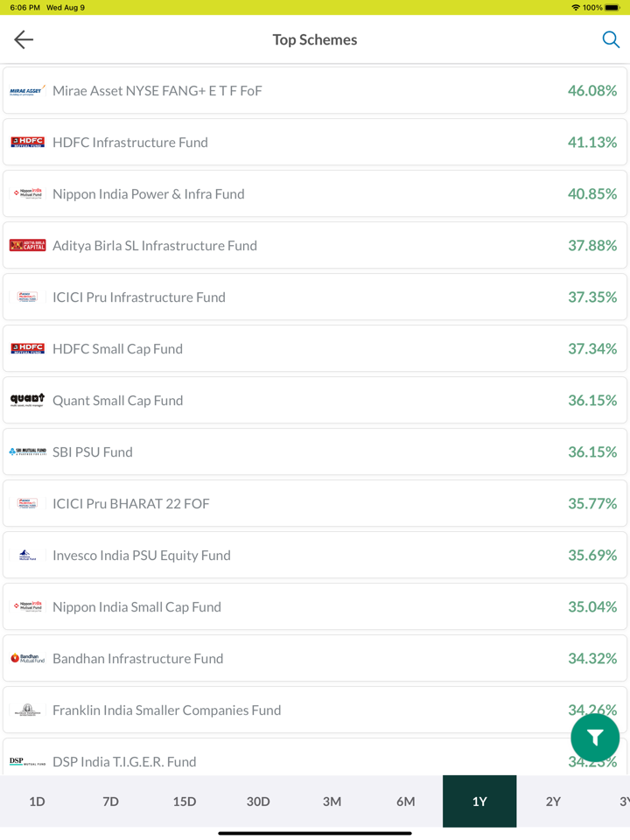This screenshot has width=630, height=840.
Task: Open ICICI Pru BHARAT 22 FOF
Action: pos(131,504)
